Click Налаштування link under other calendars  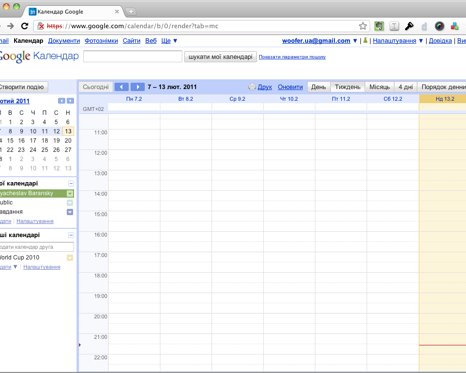point(42,267)
